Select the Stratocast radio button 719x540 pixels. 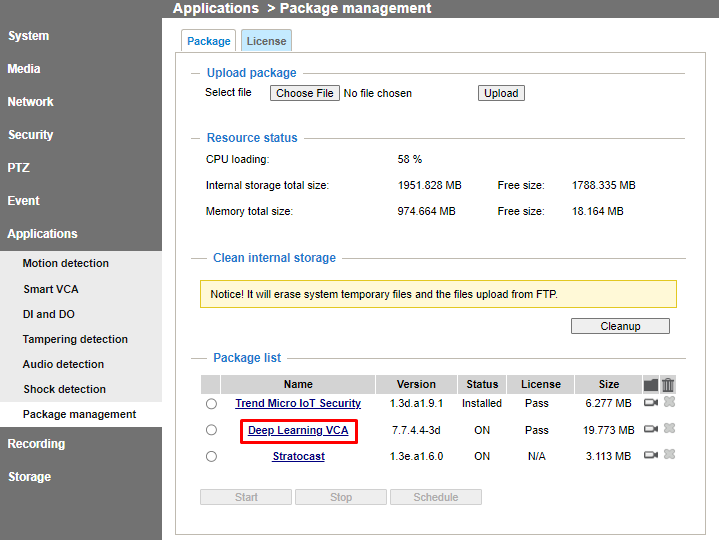pyautogui.click(x=211, y=456)
